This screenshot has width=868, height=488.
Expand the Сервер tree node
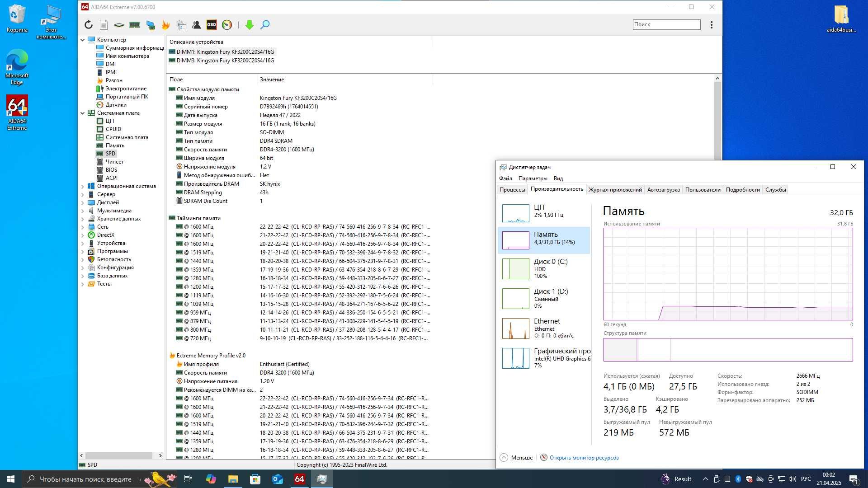(83, 194)
